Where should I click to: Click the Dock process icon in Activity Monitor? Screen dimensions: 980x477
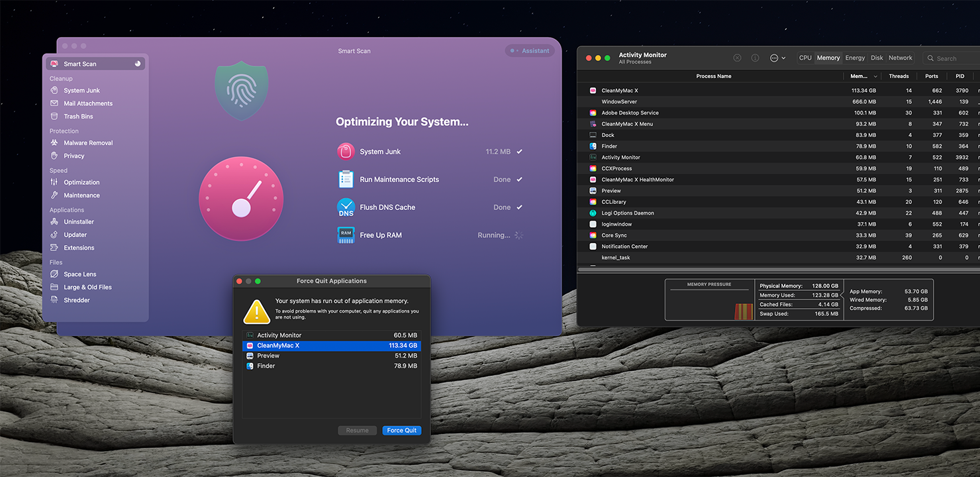[593, 135]
